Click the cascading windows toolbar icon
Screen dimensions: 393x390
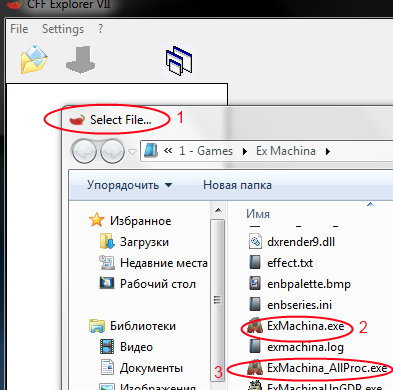click(179, 61)
